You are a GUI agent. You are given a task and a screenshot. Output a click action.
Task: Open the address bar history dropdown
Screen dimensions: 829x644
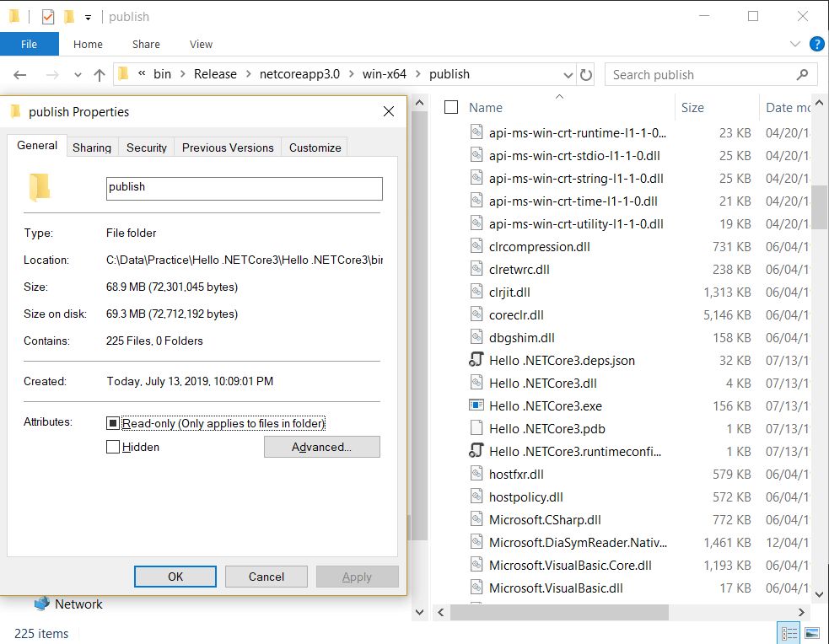(x=568, y=74)
